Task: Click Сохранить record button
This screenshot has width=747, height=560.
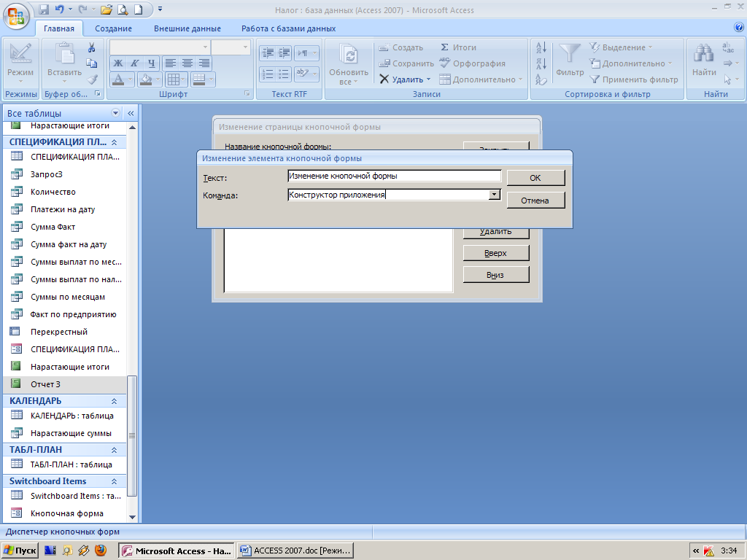Action: pyautogui.click(x=406, y=63)
